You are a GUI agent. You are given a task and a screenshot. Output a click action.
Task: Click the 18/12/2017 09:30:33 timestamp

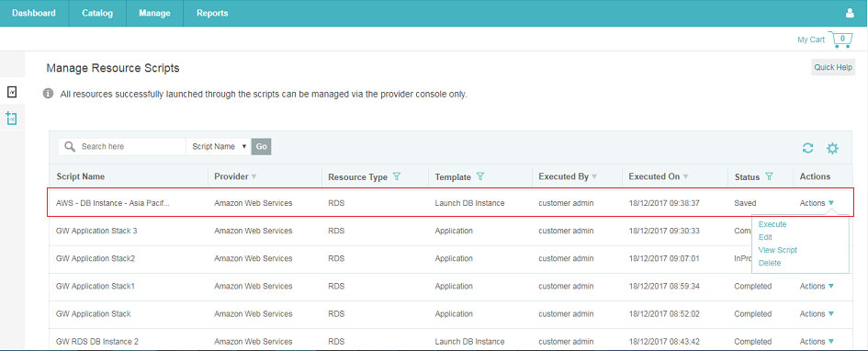click(x=664, y=231)
